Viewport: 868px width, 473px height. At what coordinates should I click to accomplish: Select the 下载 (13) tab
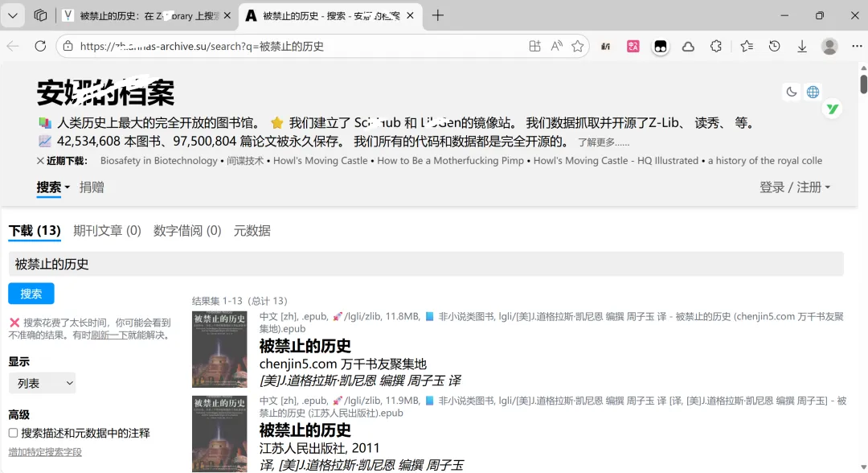point(35,230)
